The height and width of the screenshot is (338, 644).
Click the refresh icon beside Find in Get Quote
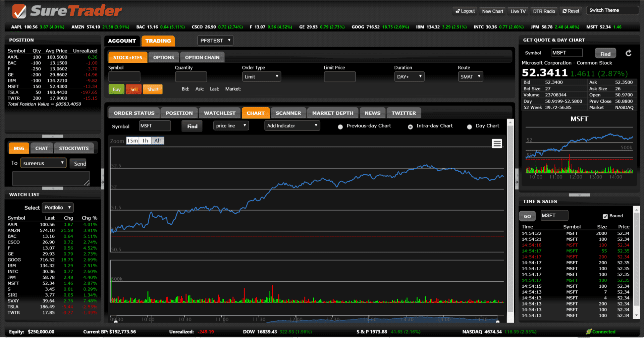[629, 53]
